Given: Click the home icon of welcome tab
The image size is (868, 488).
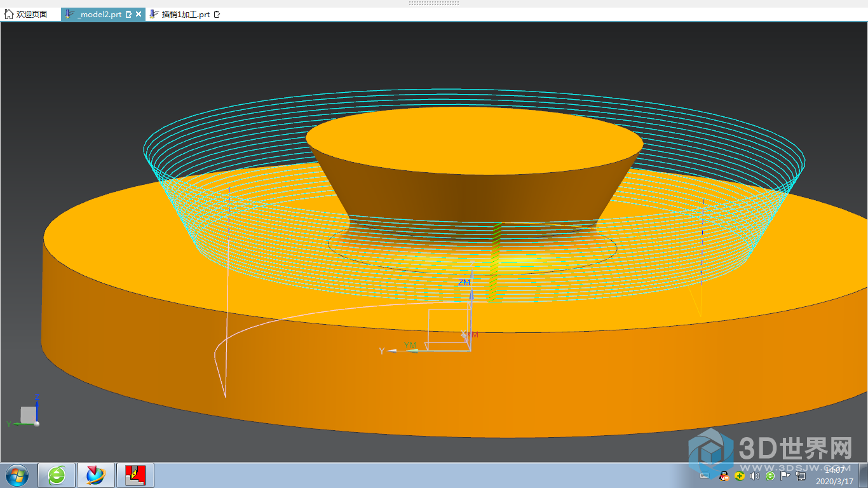Looking at the screenshot, I should point(9,14).
